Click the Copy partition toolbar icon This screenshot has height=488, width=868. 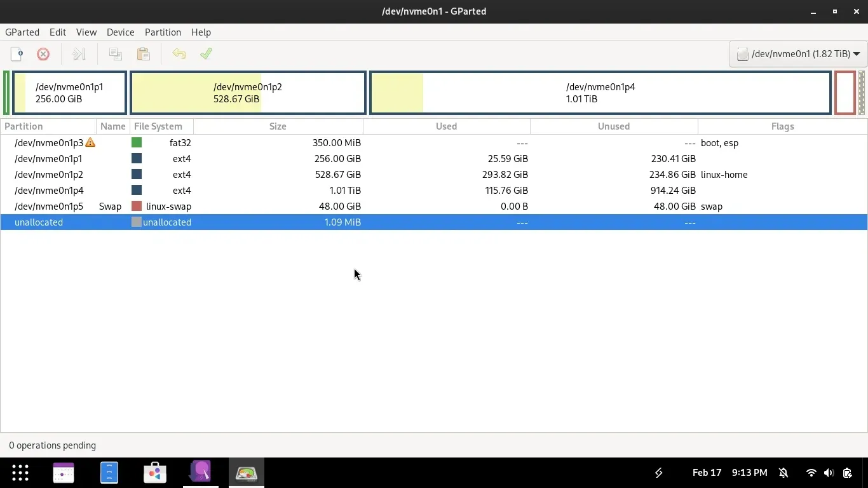(115, 54)
